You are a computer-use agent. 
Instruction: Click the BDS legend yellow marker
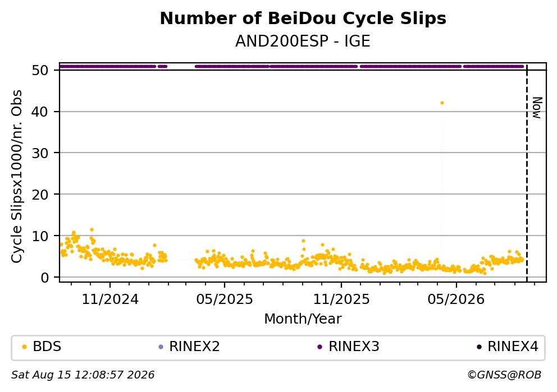pyautogui.click(x=24, y=347)
